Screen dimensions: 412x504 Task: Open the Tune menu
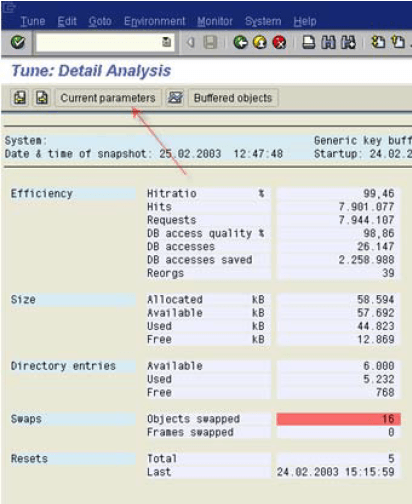tap(33, 21)
